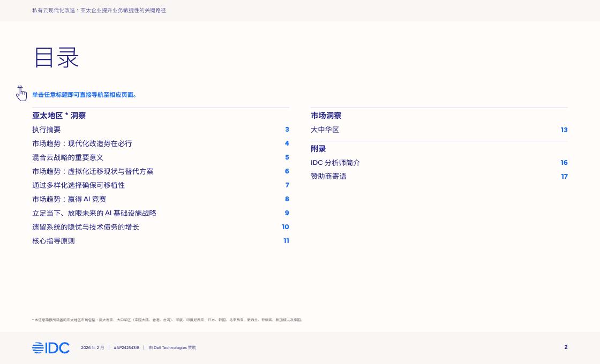Open IDC 分析师简介 entry
Image resolution: width=600 pixels, height=364 pixels.
[335, 163]
